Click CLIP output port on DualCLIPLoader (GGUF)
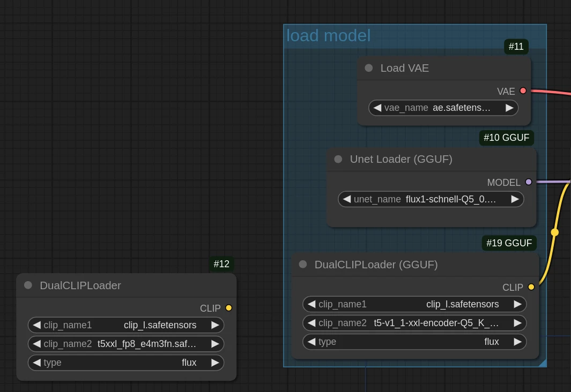The height and width of the screenshot is (392, 571). pyautogui.click(x=531, y=287)
